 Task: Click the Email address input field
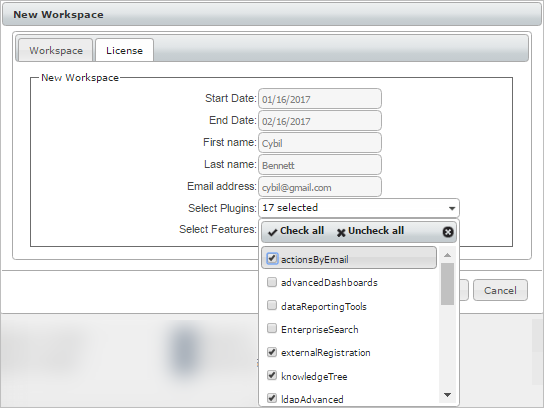tap(320, 187)
